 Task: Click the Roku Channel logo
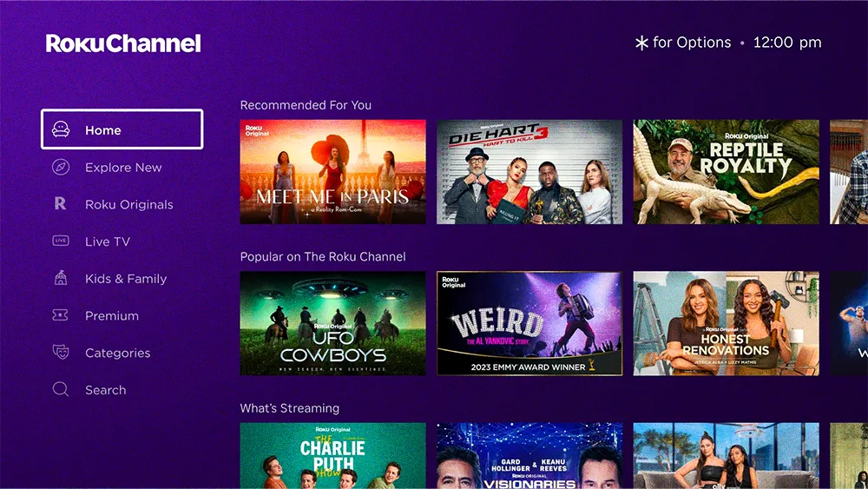click(x=123, y=43)
